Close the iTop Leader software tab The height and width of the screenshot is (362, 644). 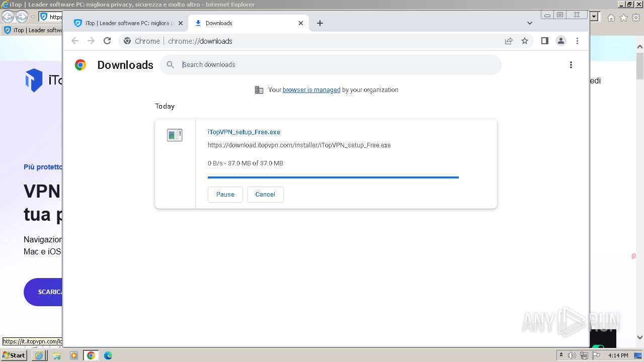(x=181, y=23)
